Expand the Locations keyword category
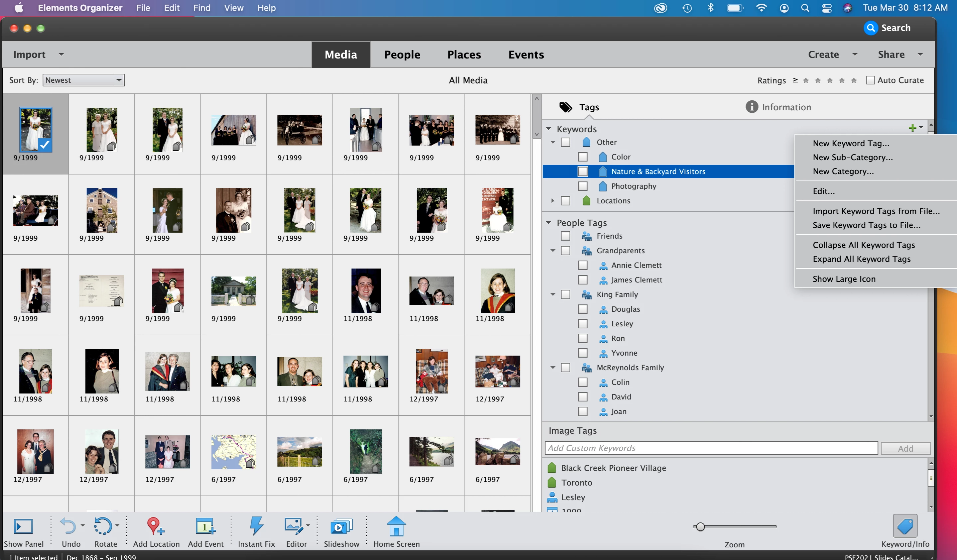 [553, 200]
